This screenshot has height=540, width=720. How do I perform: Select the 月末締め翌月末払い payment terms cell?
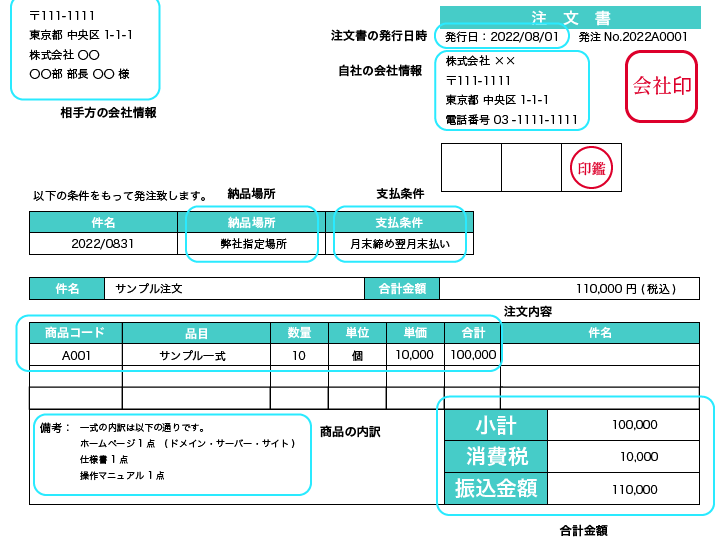click(x=399, y=243)
